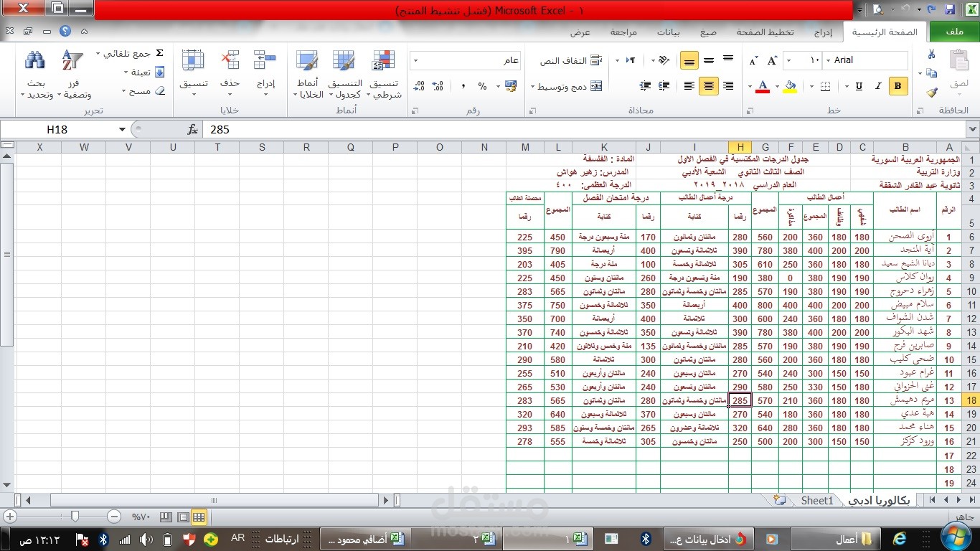Apply the red font color A

click(763, 86)
